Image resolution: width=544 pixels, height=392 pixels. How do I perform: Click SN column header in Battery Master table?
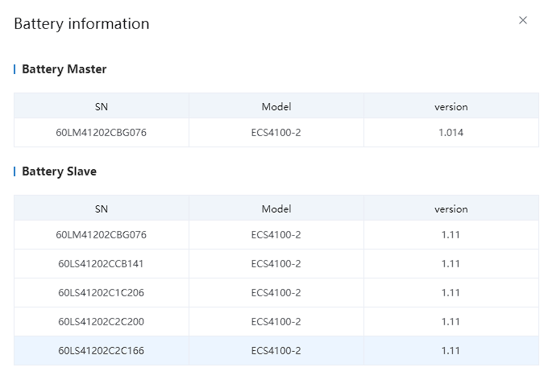click(x=102, y=106)
